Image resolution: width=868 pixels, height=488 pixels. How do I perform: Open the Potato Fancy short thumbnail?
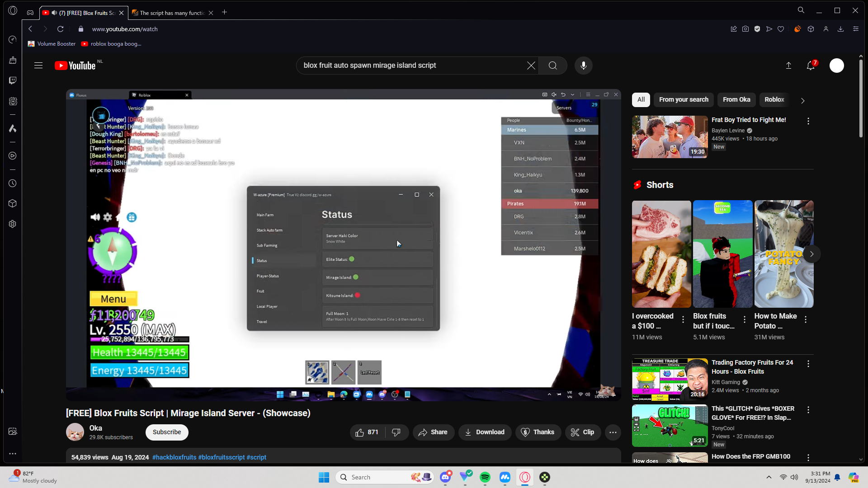click(x=784, y=254)
